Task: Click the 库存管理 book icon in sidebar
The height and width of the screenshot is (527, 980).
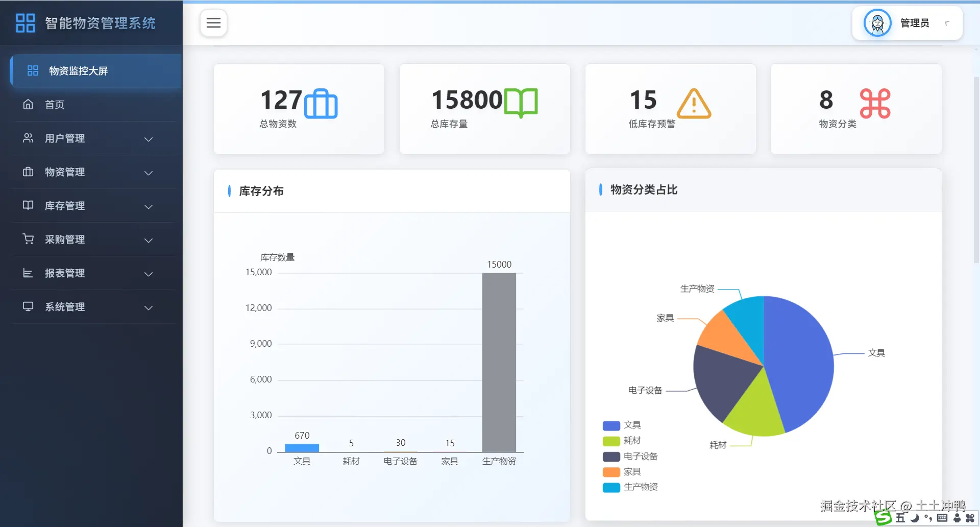Action: [28, 205]
